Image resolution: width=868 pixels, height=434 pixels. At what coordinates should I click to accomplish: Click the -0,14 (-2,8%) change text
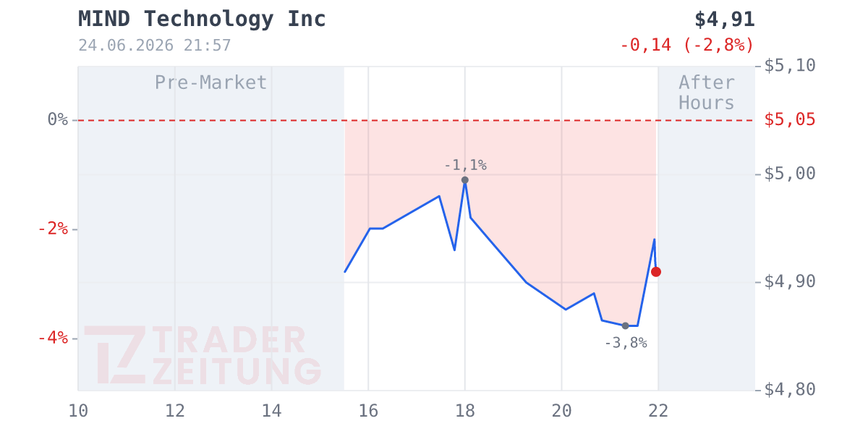click(687, 45)
